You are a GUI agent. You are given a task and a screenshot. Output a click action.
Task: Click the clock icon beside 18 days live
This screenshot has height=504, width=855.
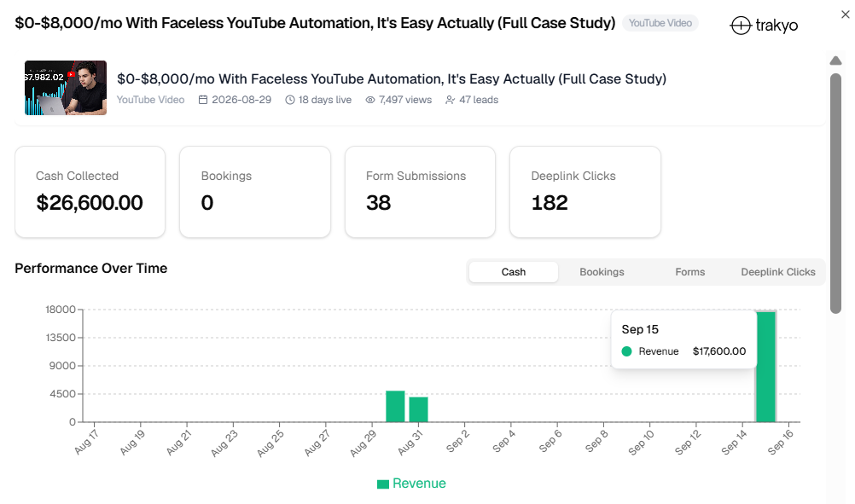point(290,100)
